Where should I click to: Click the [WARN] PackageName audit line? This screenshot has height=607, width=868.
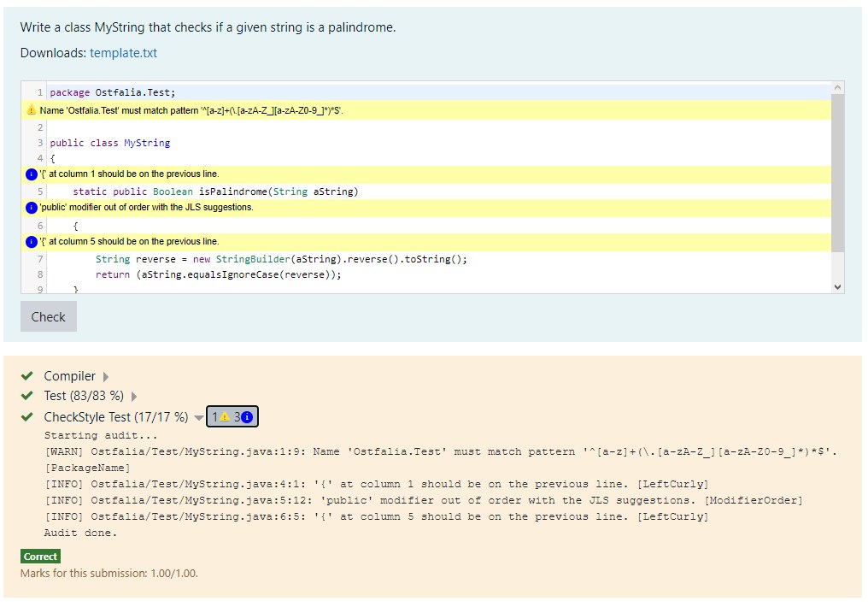441,460
